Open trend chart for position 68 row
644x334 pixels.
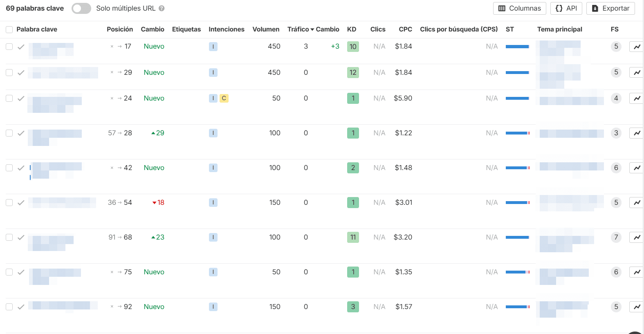[x=637, y=238]
